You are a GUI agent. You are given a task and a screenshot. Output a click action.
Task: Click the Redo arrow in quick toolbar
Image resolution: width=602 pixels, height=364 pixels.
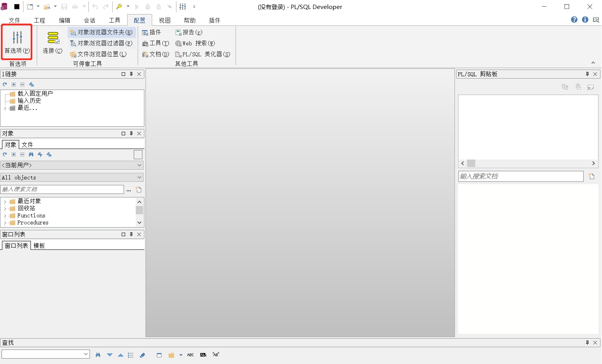pos(106,7)
